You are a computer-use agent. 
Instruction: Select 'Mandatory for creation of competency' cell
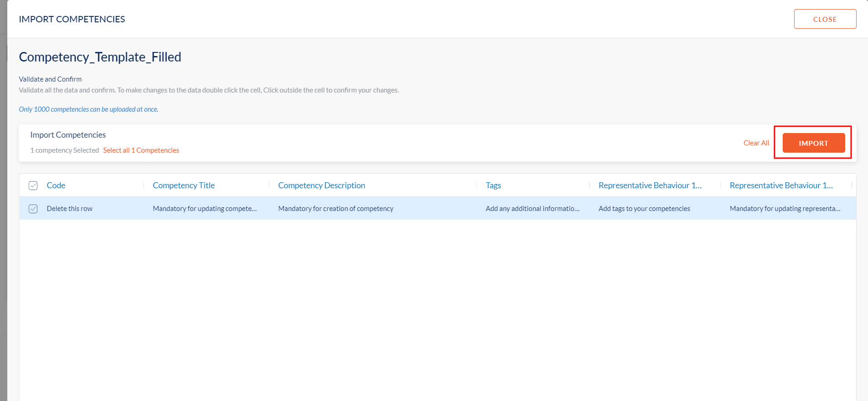tap(336, 209)
